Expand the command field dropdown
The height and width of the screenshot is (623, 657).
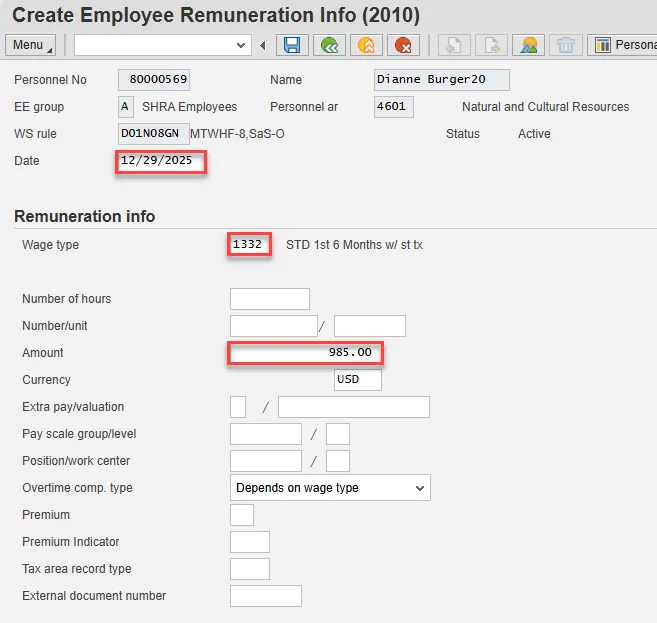point(241,45)
